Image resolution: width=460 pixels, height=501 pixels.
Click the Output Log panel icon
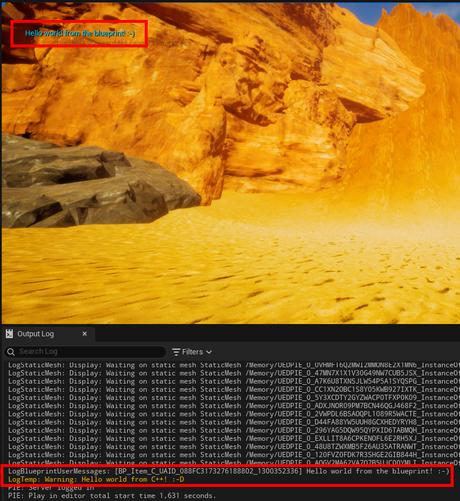click(9, 334)
